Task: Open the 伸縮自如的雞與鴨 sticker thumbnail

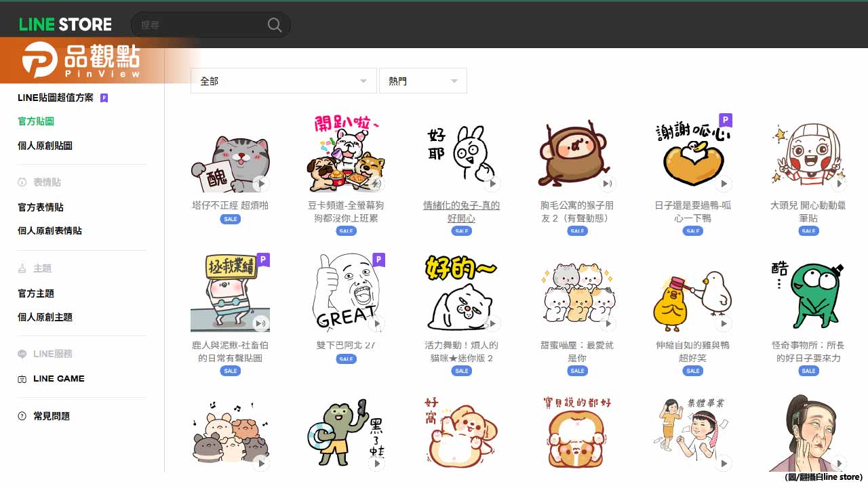Action: point(693,293)
